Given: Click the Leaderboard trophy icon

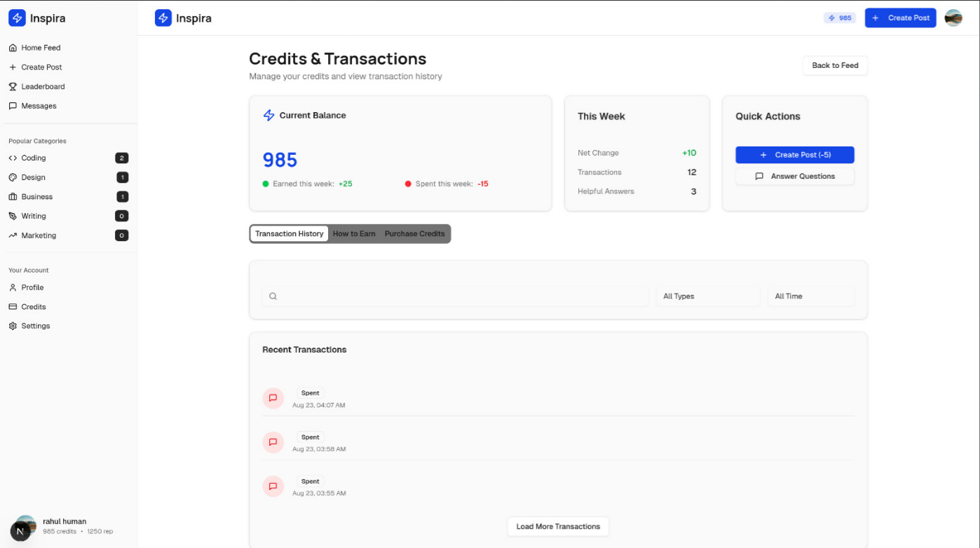Looking at the screenshot, I should [13, 87].
